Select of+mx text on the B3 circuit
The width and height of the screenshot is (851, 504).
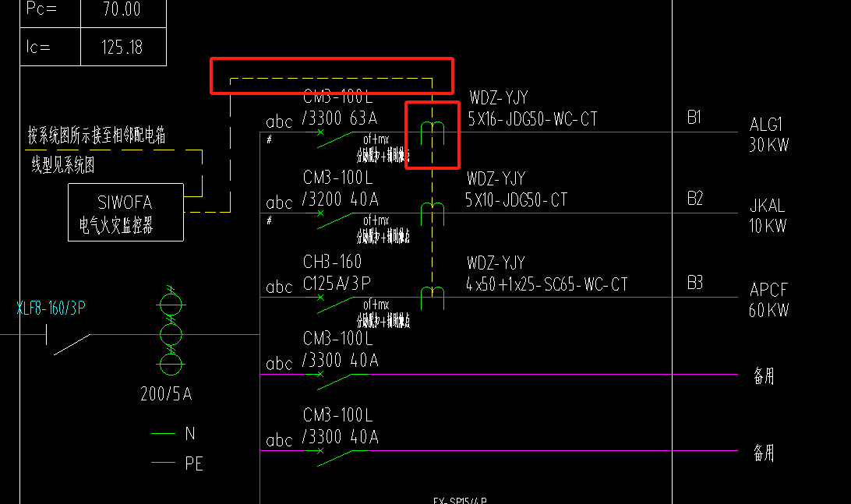click(376, 305)
